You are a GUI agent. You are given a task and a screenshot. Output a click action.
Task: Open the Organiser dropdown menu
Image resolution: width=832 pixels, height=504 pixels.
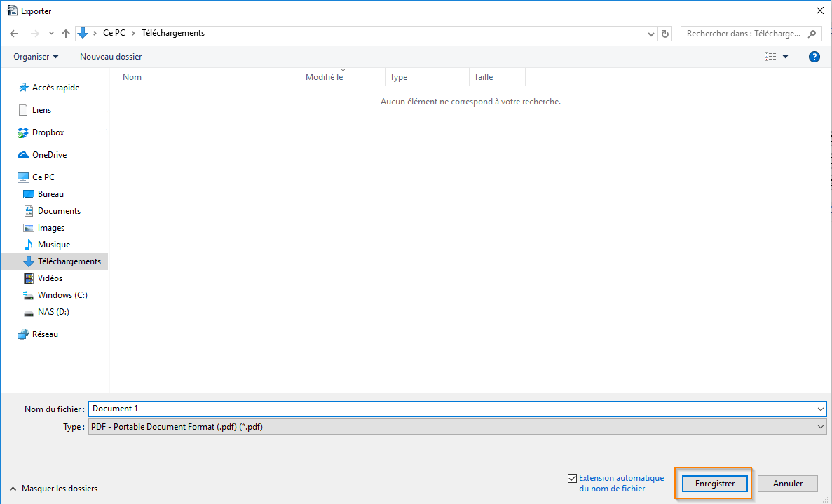36,57
